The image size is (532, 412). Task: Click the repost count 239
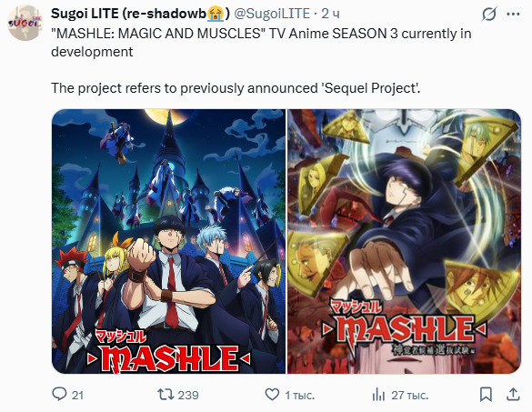click(188, 395)
